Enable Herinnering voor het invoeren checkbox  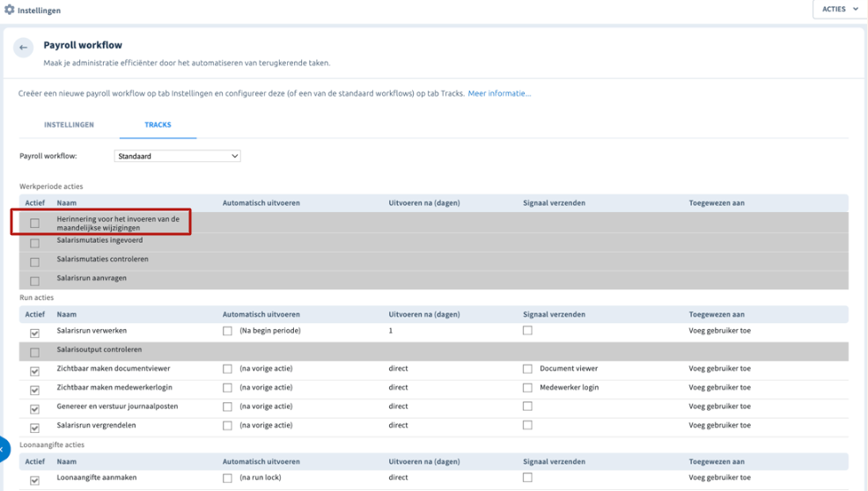click(x=35, y=224)
